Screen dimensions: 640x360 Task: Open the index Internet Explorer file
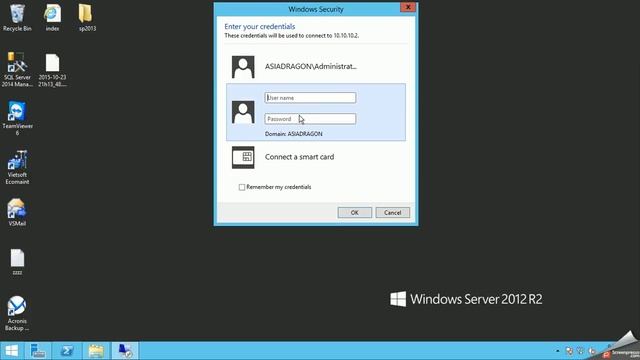point(52,18)
